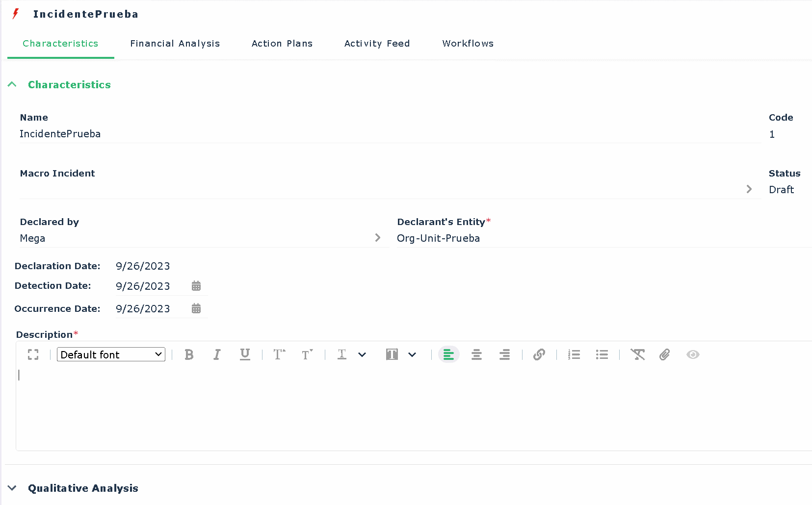Apply italic formatting in Description toolbar

[217, 354]
